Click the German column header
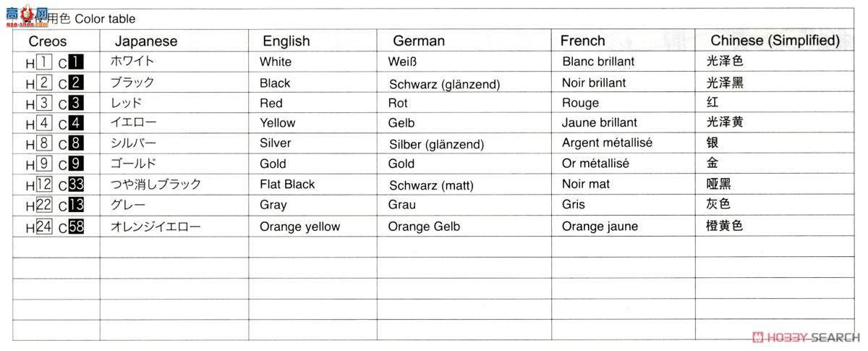The width and height of the screenshot is (868, 351). tap(419, 41)
